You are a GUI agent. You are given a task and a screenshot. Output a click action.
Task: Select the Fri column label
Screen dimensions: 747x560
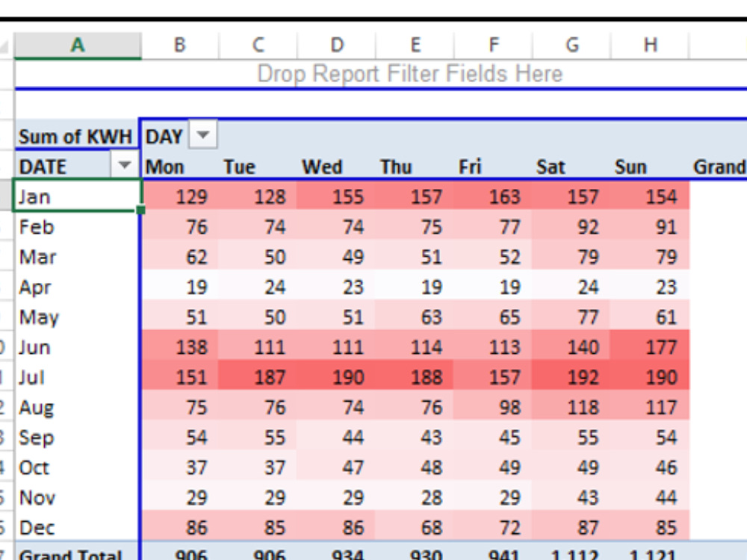[470, 167]
